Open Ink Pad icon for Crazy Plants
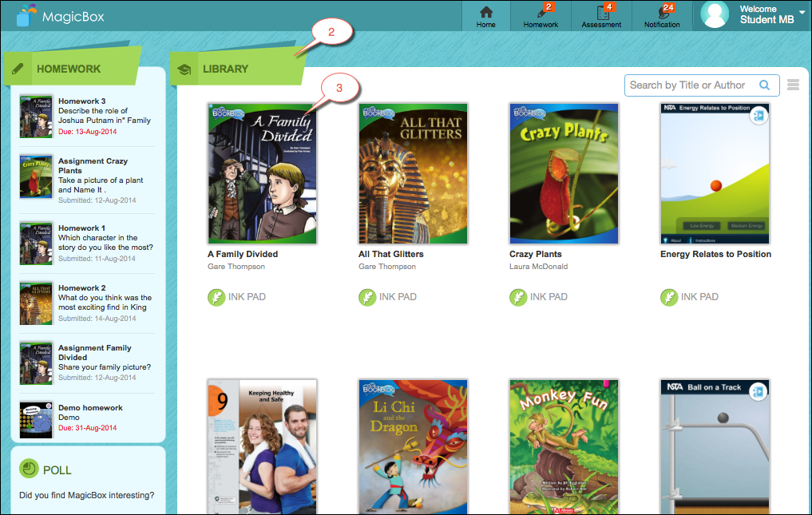The height and width of the screenshot is (515, 812). pyautogui.click(x=518, y=297)
